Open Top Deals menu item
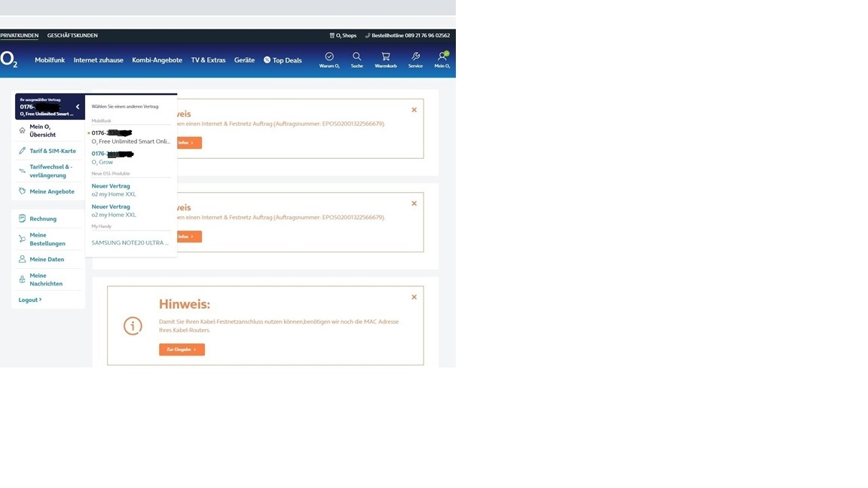868x488 pixels. 283,59
